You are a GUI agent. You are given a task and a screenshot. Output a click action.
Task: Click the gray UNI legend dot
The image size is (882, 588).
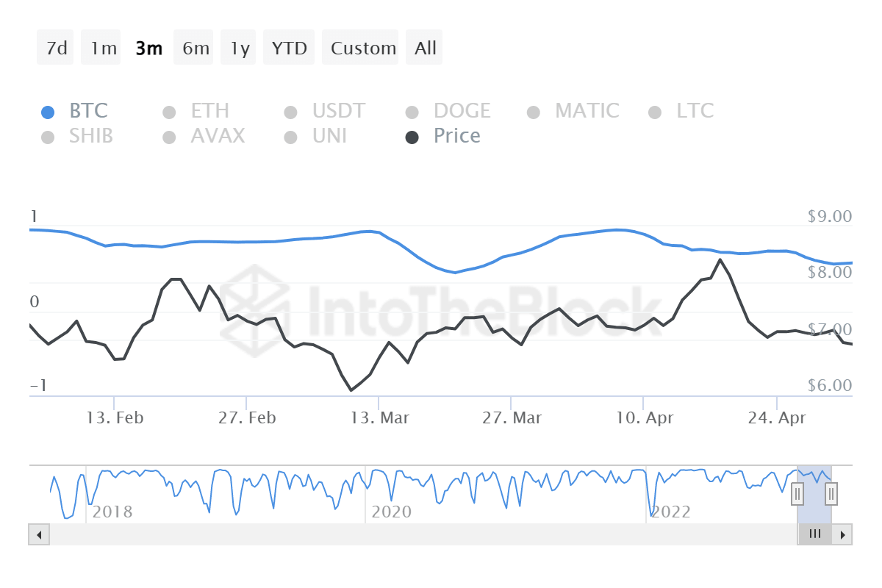pos(290,137)
